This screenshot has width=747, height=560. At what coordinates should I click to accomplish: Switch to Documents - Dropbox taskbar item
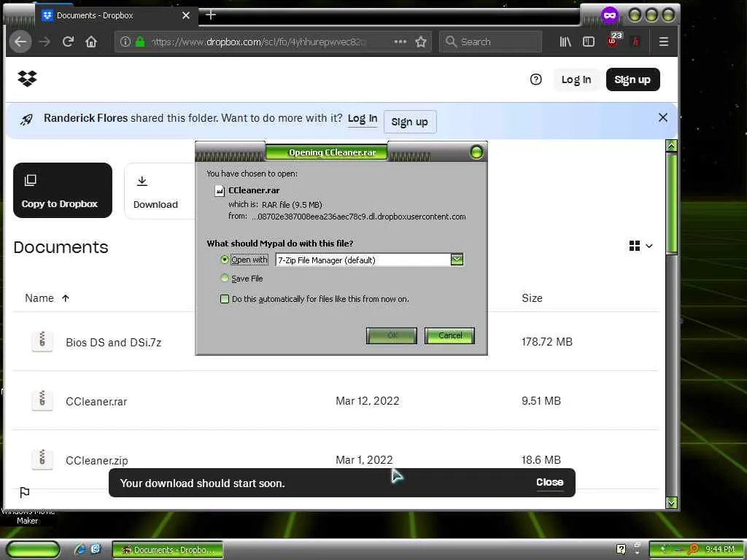pyautogui.click(x=167, y=550)
